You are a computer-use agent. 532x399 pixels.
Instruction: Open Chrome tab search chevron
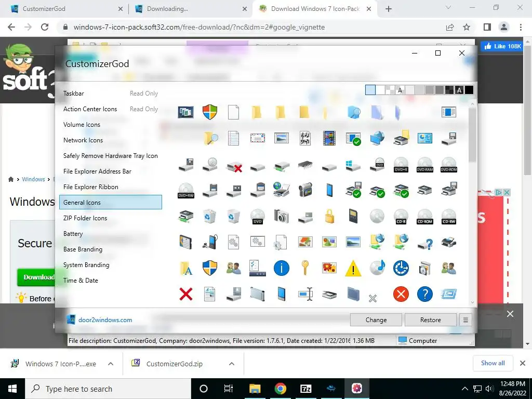[448, 7]
